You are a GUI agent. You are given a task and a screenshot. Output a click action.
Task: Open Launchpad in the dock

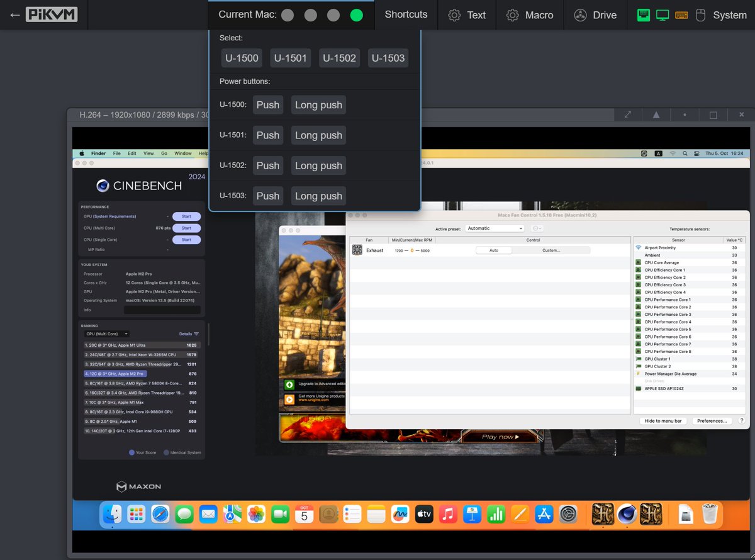[x=137, y=514]
